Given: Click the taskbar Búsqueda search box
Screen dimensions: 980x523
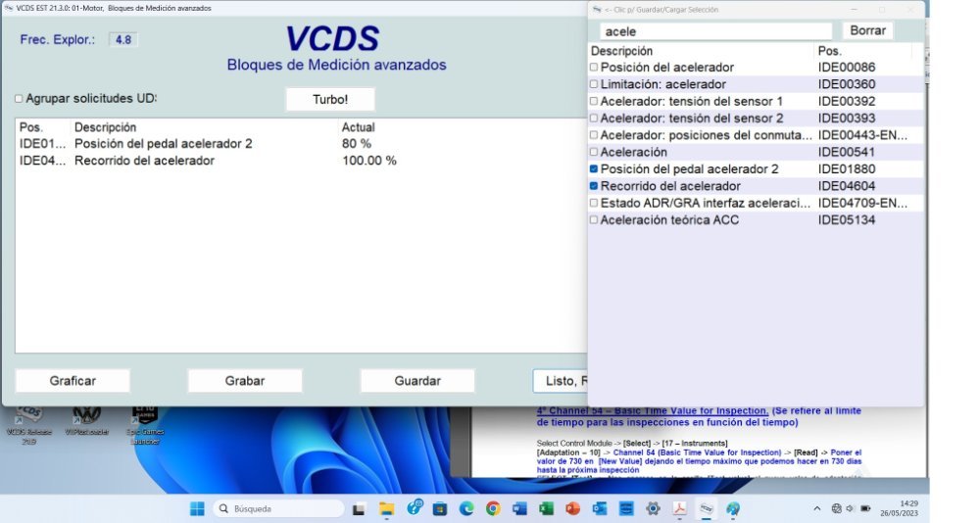Looking at the screenshot, I should click(x=278, y=508).
